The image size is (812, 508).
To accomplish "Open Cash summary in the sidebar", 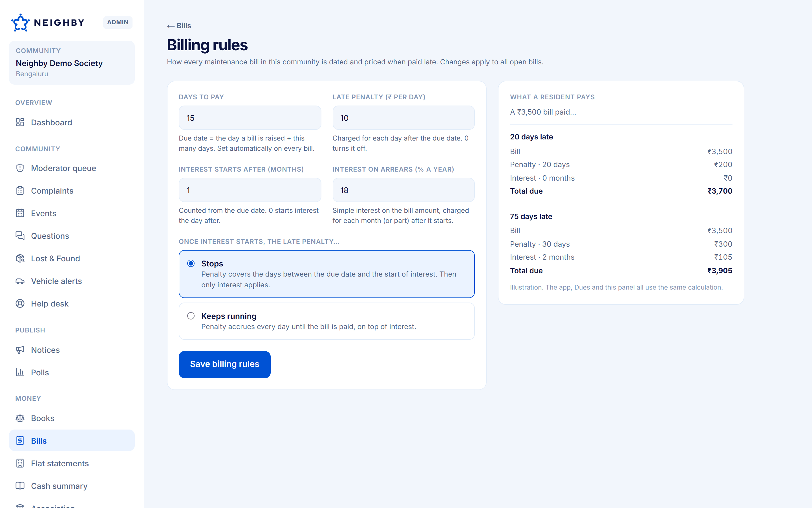I will [x=72, y=486].
